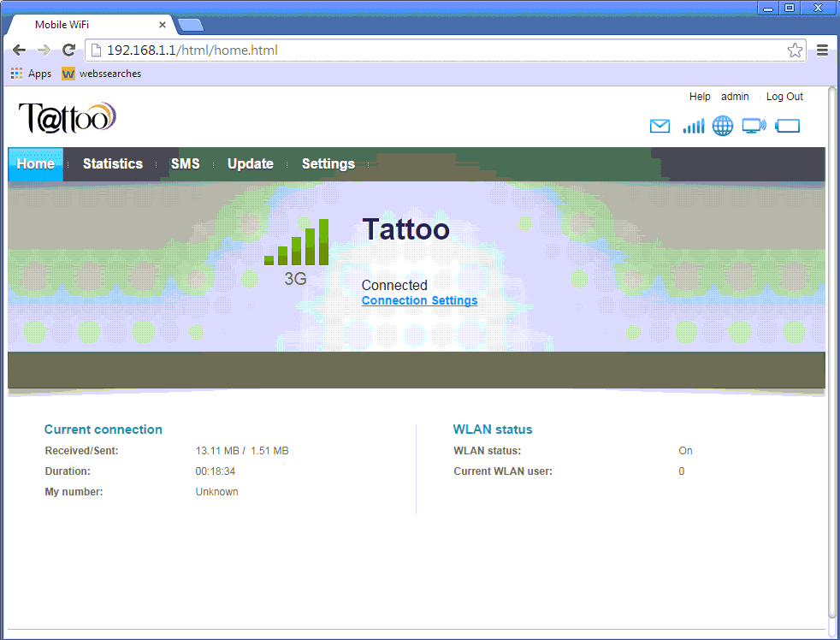Click the Duration label

click(x=68, y=471)
